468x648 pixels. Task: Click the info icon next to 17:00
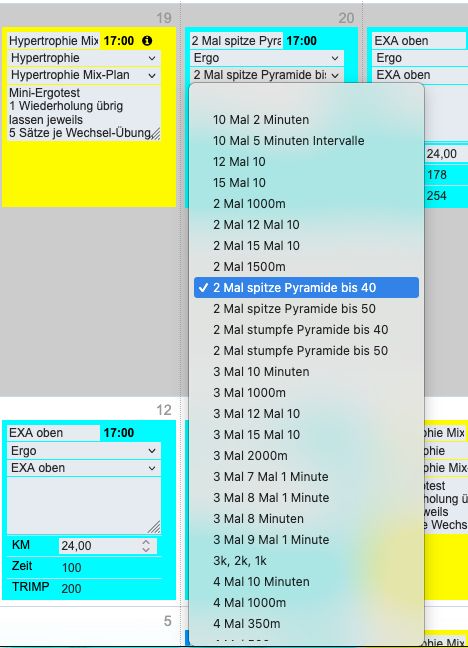[x=147, y=40]
